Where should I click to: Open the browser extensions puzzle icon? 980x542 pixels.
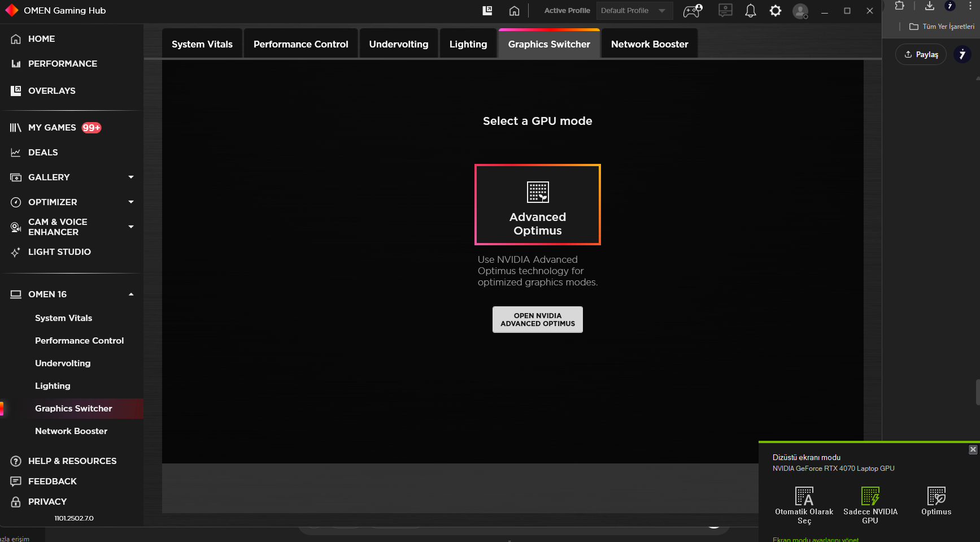coord(900,6)
